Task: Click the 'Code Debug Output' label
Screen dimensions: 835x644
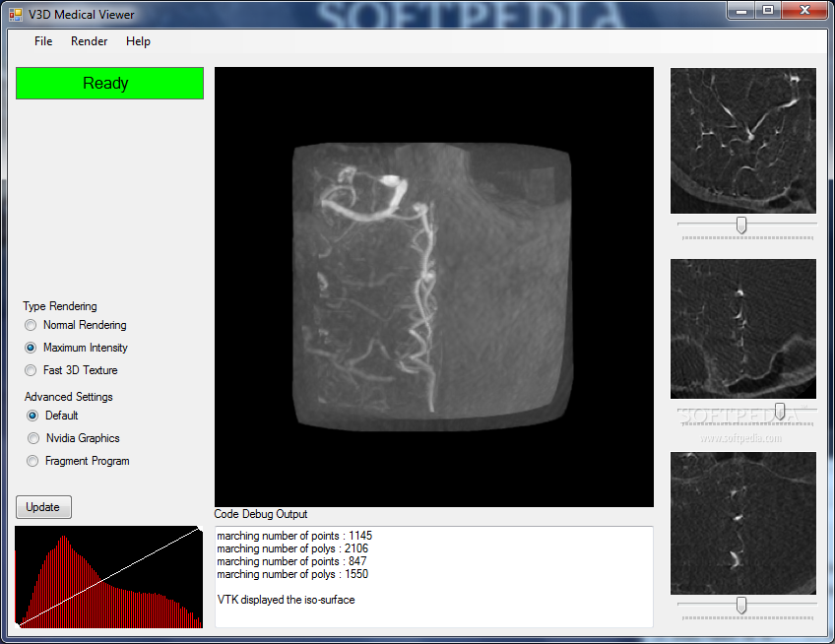Action: [x=260, y=514]
